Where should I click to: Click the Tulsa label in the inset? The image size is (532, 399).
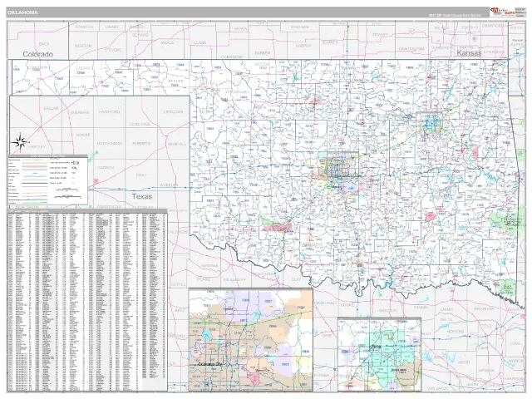tap(375, 347)
